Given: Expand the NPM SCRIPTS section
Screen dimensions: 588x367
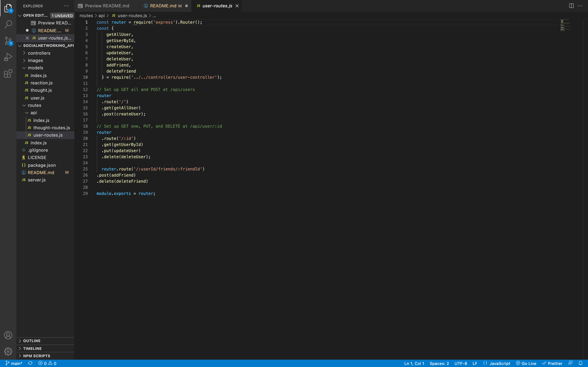Looking at the screenshot, I should pos(37,356).
